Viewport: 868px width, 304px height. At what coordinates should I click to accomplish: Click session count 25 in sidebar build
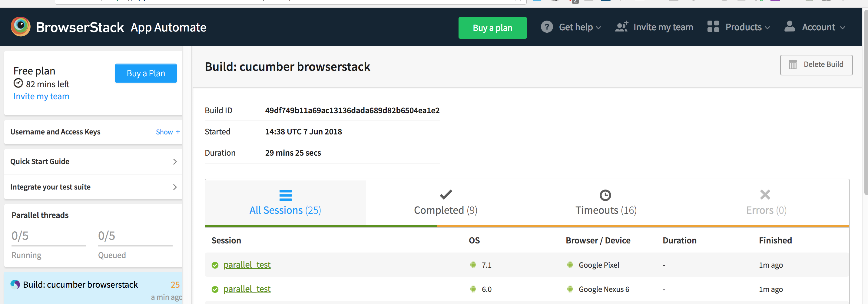[x=175, y=285]
